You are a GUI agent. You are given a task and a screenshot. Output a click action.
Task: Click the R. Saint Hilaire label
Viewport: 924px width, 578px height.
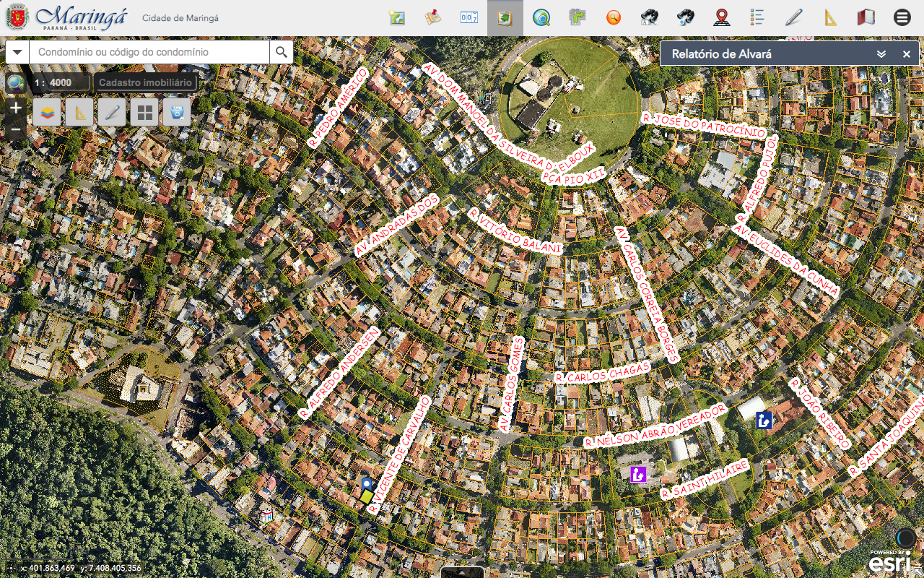coord(705,479)
